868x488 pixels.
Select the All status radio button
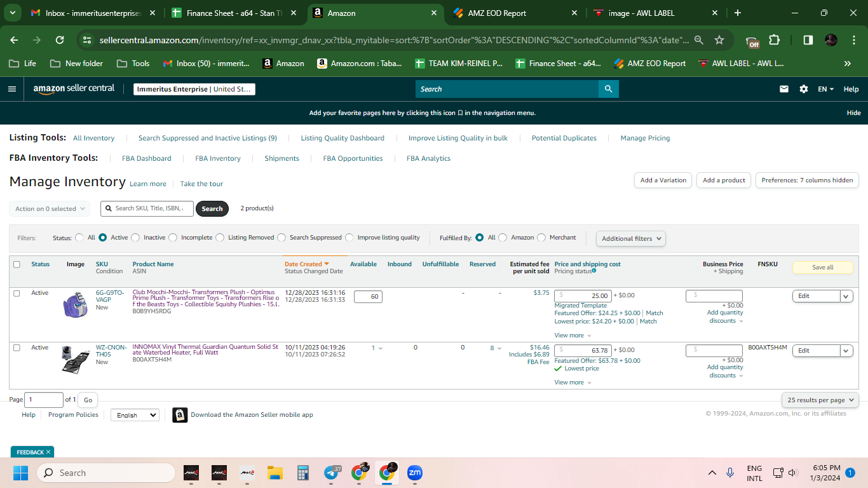[x=79, y=238]
